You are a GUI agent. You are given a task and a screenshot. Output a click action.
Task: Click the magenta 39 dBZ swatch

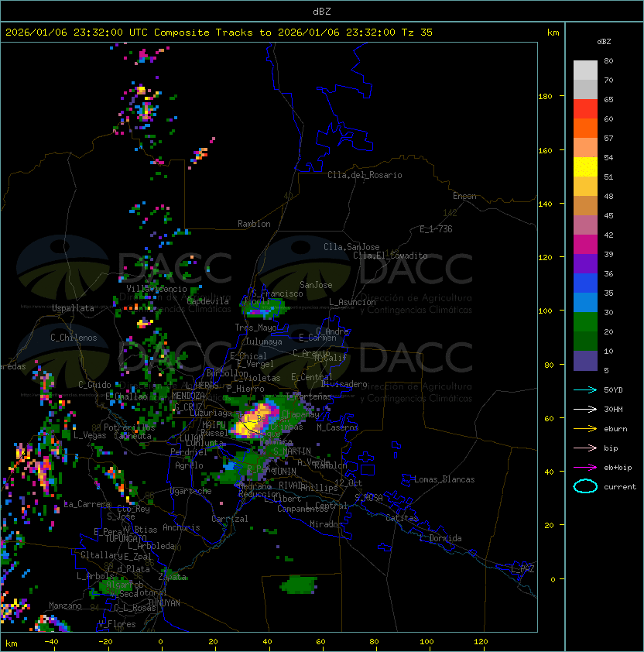[585, 245]
